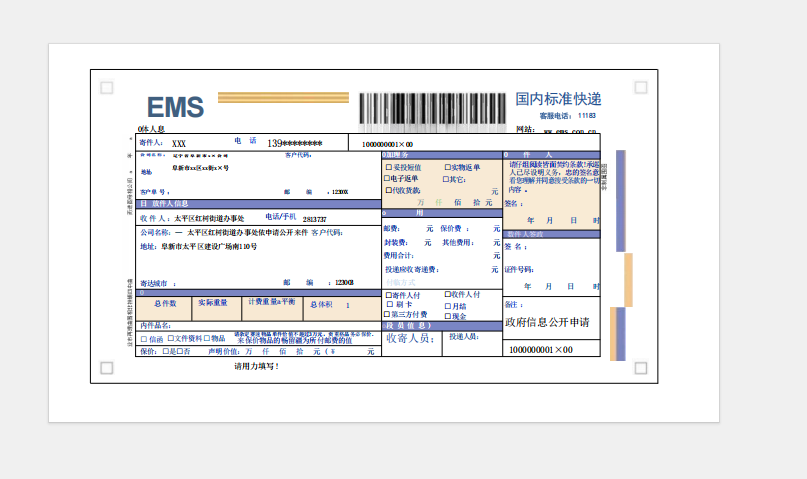The image size is (807, 479).
Task: Check the 现金 payment box
Action: tap(448, 316)
